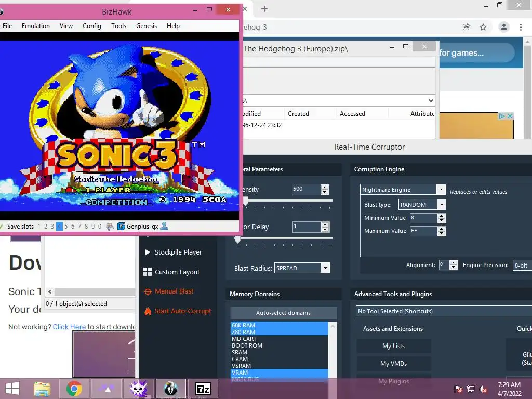Screen dimensions: 532x399
Task: Open the Blast type RANDOM dropdown
Action: click(x=442, y=205)
